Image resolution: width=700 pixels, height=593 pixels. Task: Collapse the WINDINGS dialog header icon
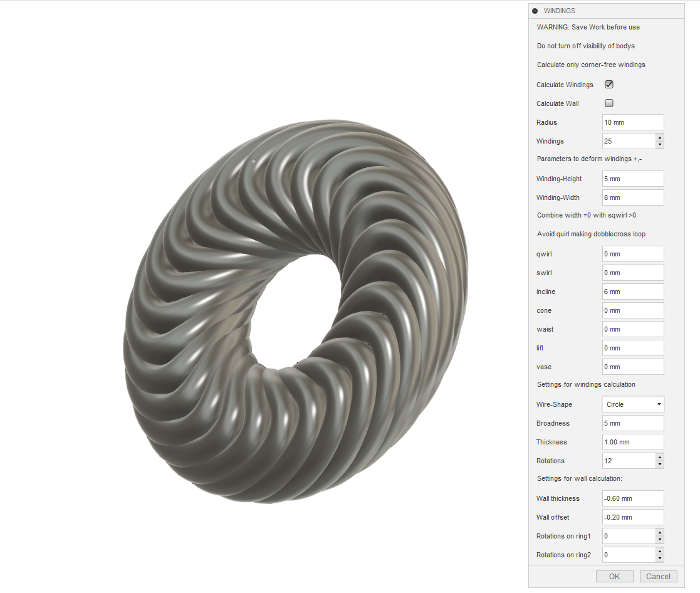(x=535, y=11)
